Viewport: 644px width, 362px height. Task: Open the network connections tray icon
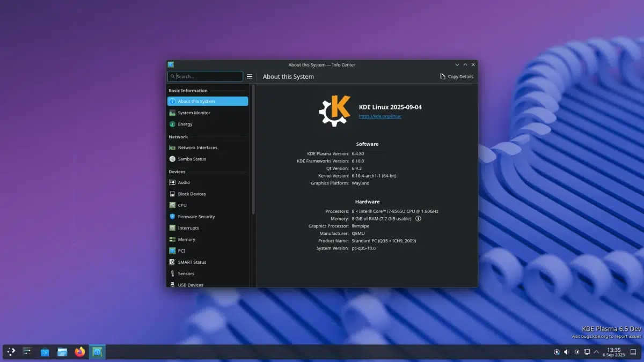click(587, 352)
